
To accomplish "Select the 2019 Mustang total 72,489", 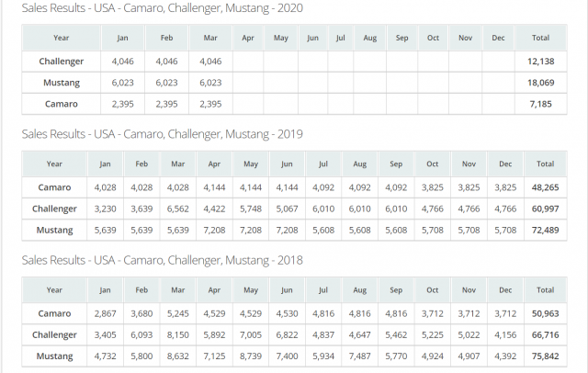I will pos(545,230).
